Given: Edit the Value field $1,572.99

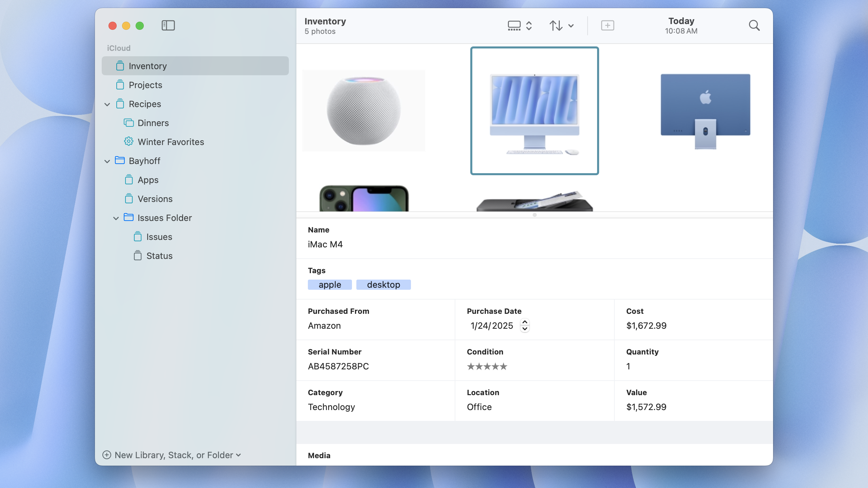Looking at the screenshot, I should tap(646, 407).
